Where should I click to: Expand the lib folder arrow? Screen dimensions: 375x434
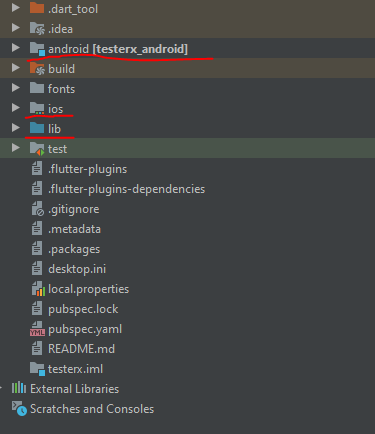coord(15,128)
